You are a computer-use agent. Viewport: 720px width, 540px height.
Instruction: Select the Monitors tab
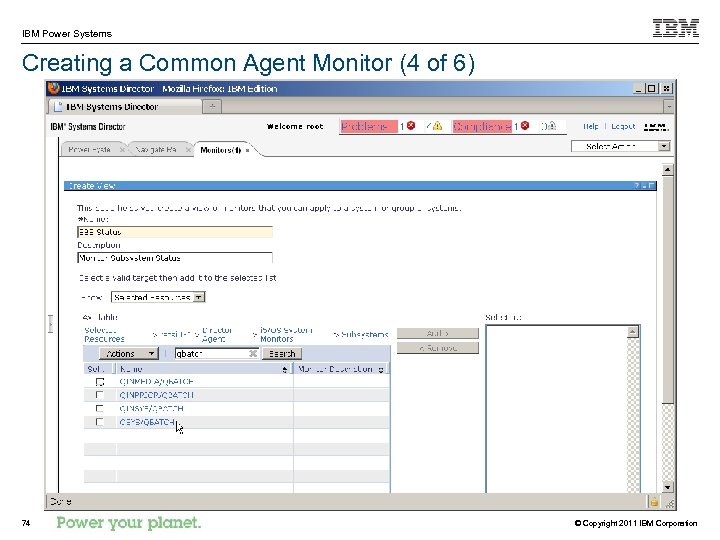(x=220, y=150)
